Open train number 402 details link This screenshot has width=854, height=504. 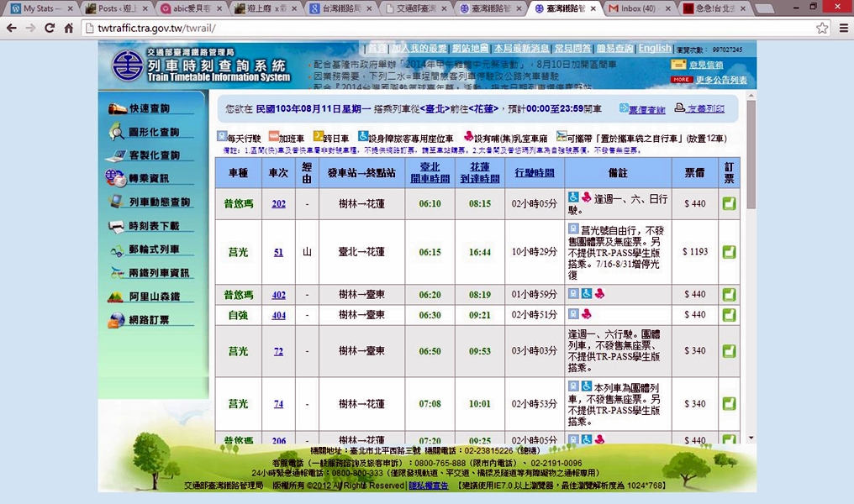(278, 295)
